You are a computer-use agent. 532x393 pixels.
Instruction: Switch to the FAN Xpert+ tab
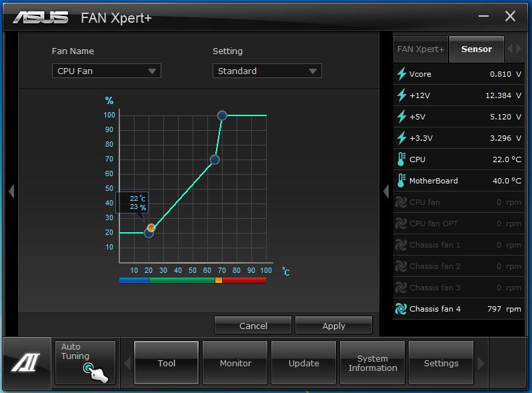coord(421,49)
